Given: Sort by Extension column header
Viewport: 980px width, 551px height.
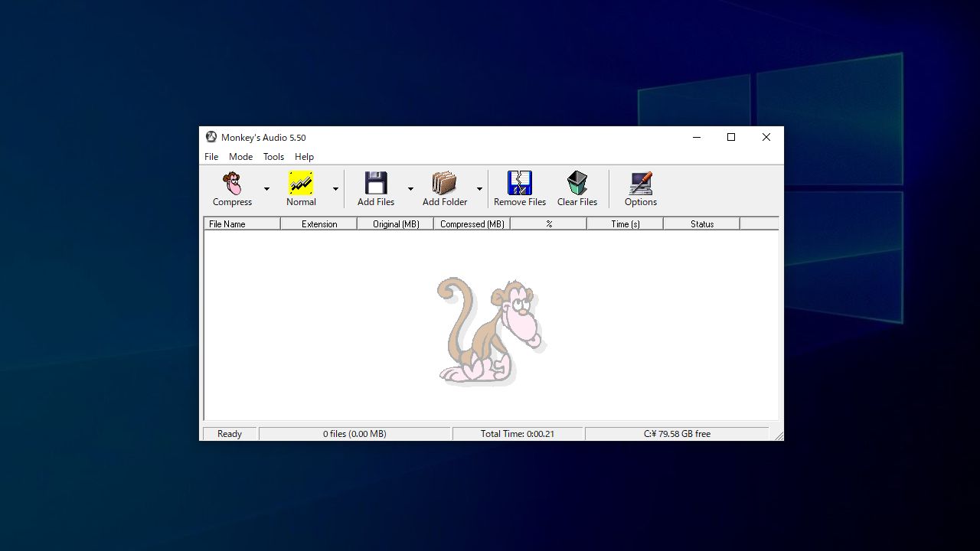Looking at the screenshot, I should (318, 224).
